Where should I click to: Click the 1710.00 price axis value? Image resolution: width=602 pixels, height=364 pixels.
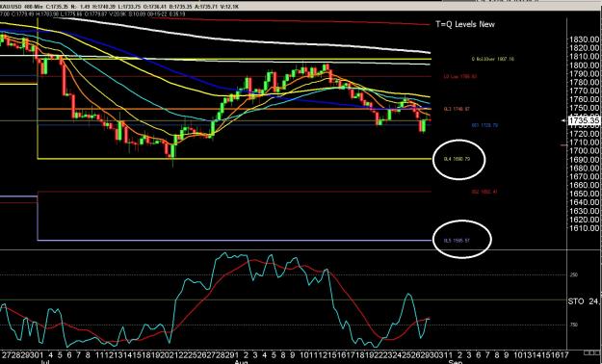(584, 143)
